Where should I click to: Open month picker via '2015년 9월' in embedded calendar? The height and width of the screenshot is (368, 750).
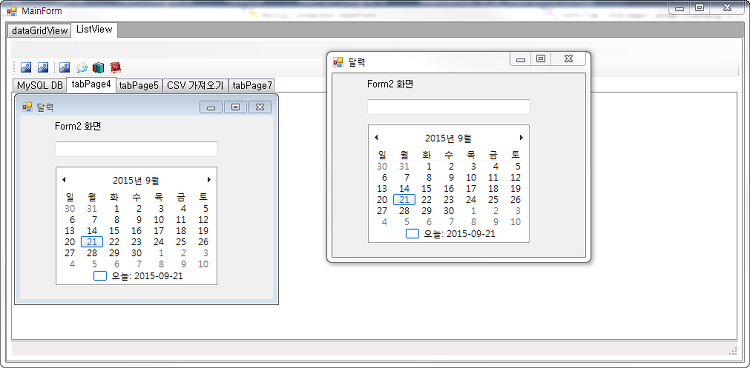click(x=136, y=180)
